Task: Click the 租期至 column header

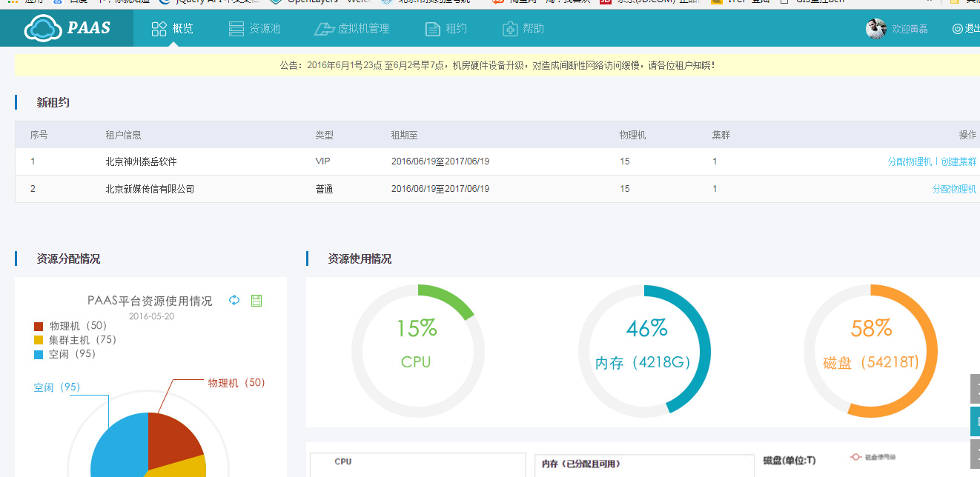Action: [x=405, y=135]
